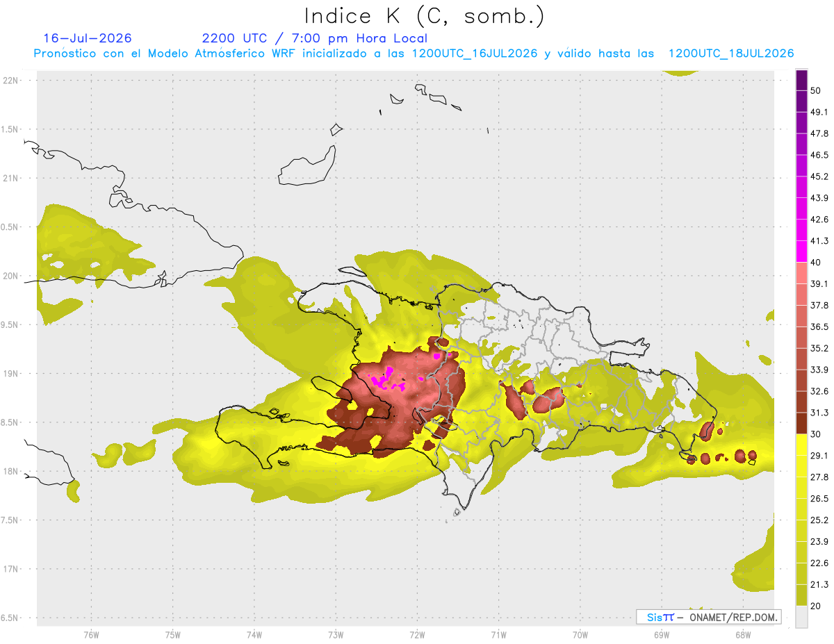Click the colorbar value '39.1'
This screenshot has height=644, width=834.
[819, 283]
